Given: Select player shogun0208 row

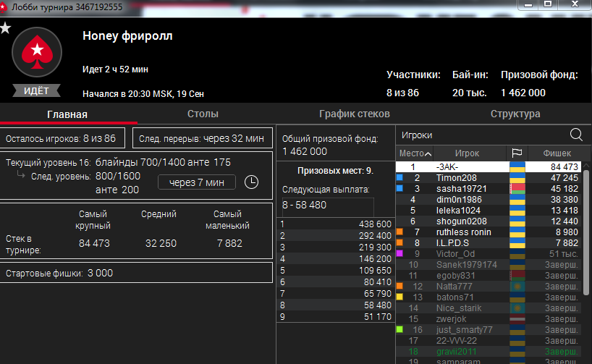Looking at the screenshot, I should coord(489,221).
